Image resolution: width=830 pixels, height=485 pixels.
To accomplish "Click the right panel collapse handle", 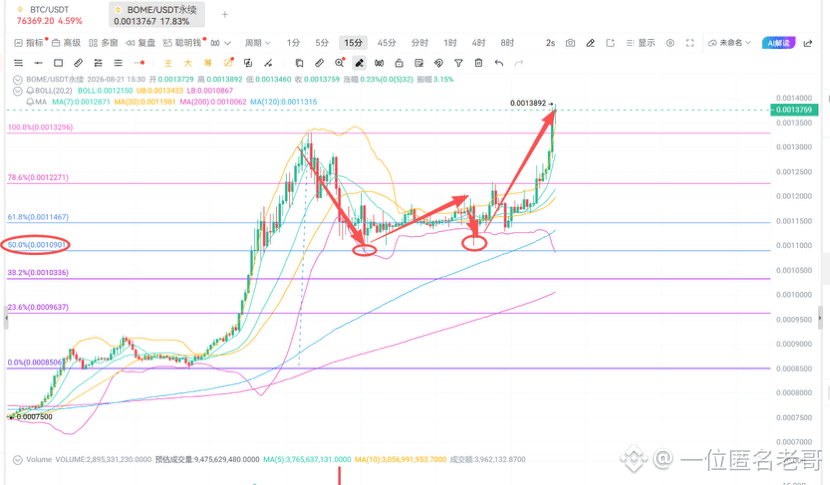I will click(820, 318).
